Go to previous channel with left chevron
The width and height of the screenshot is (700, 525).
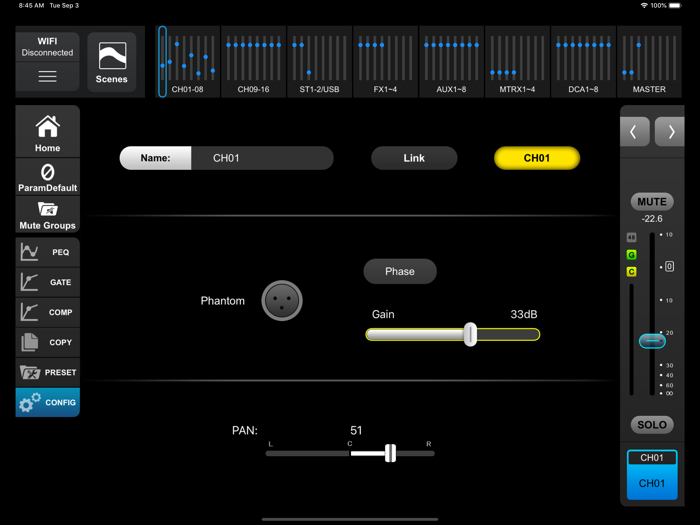click(634, 132)
